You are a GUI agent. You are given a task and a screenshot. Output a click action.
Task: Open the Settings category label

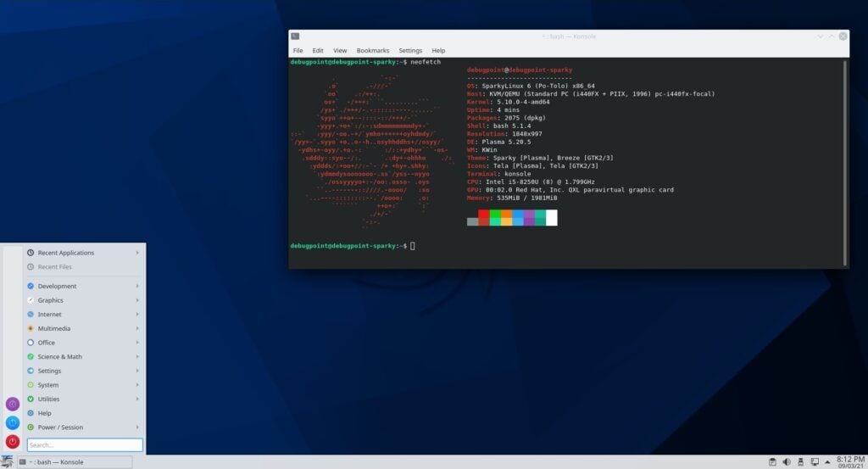click(49, 371)
